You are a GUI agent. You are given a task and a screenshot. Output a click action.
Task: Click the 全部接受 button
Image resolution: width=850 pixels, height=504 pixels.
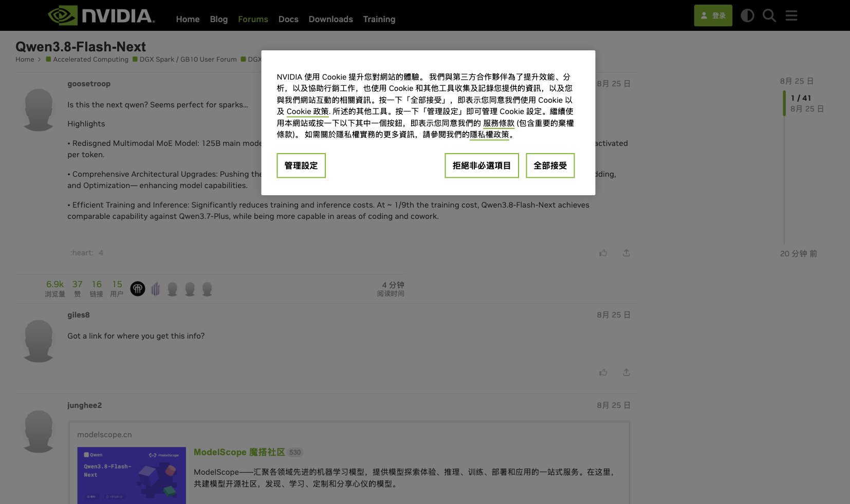pos(550,165)
